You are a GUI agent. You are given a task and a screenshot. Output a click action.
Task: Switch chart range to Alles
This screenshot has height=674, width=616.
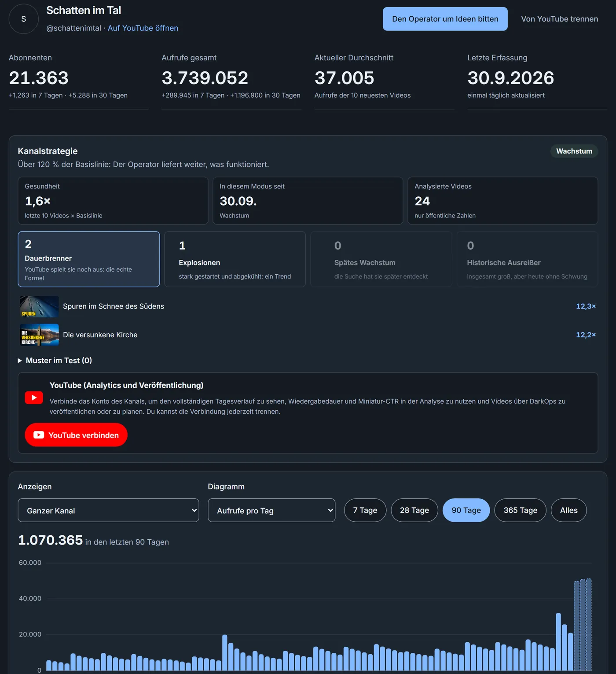569,510
